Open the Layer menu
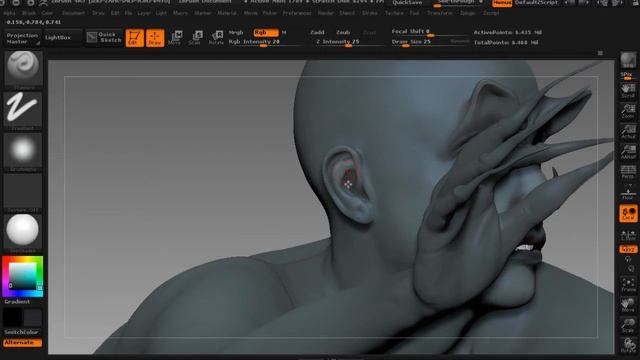The image size is (640, 360). coord(144,13)
